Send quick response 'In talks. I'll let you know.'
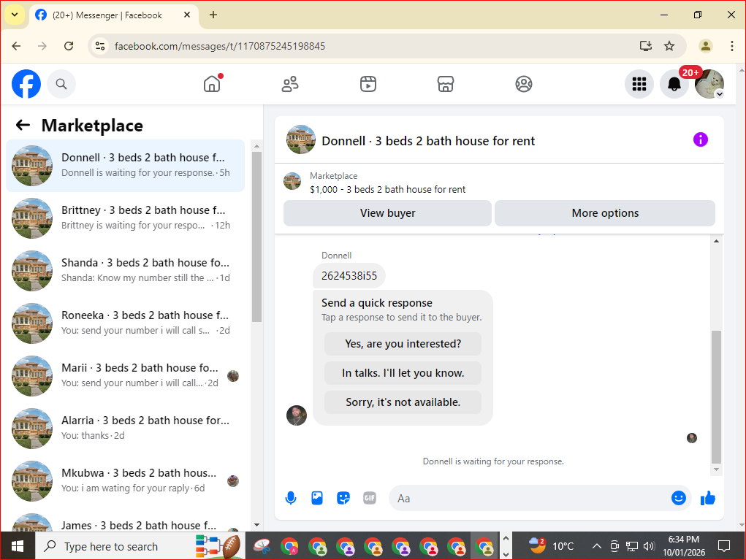This screenshot has width=746, height=560. point(403,373)
